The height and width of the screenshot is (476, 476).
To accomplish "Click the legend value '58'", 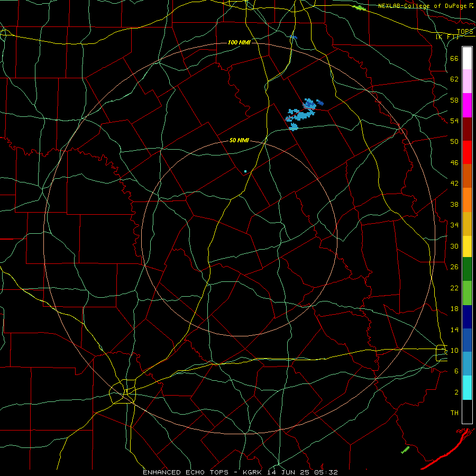I will pos(454,100).
